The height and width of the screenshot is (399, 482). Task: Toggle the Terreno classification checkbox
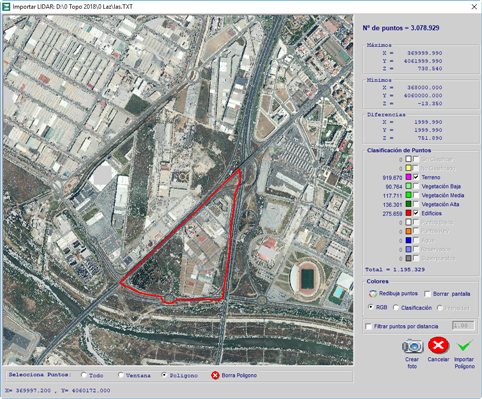(x=416, y=177)
